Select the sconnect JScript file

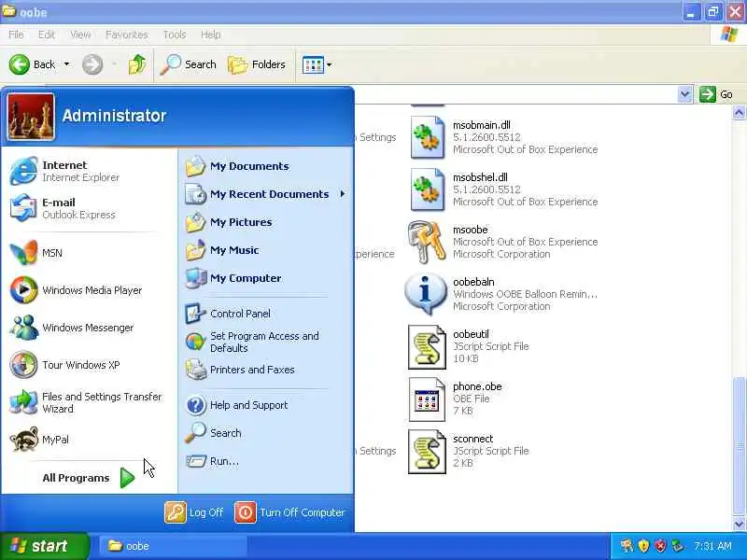(427, 452)
